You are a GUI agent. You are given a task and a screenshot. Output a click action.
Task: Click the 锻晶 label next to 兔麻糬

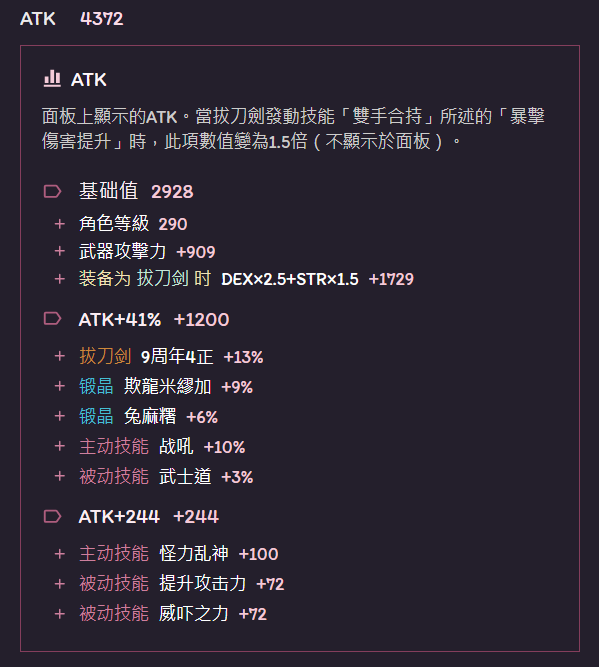96,416
